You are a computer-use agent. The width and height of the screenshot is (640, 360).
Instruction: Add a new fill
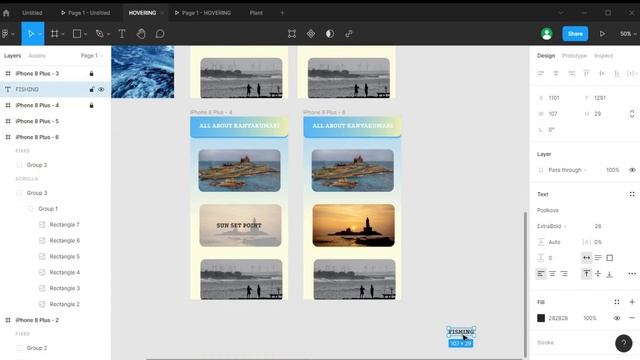(632, 302)
